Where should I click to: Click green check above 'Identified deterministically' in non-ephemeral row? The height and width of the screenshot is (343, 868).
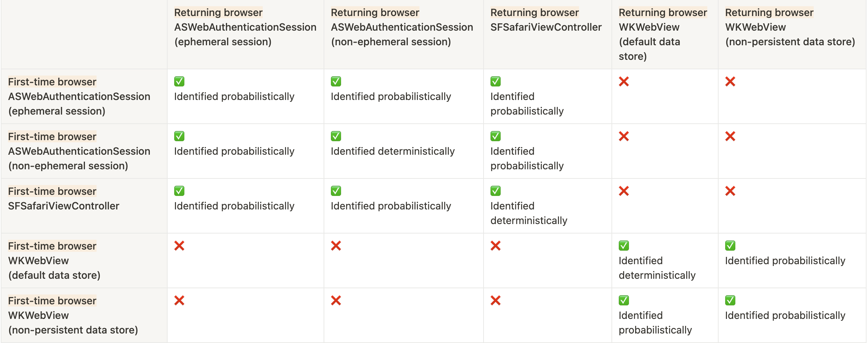pyautogui.click(x=336, y=136)
